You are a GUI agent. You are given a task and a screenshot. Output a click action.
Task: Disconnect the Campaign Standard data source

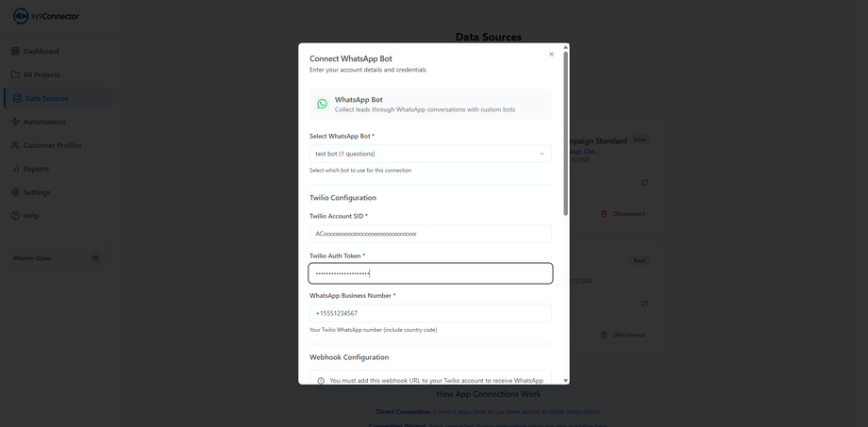(x=623, y=214)
